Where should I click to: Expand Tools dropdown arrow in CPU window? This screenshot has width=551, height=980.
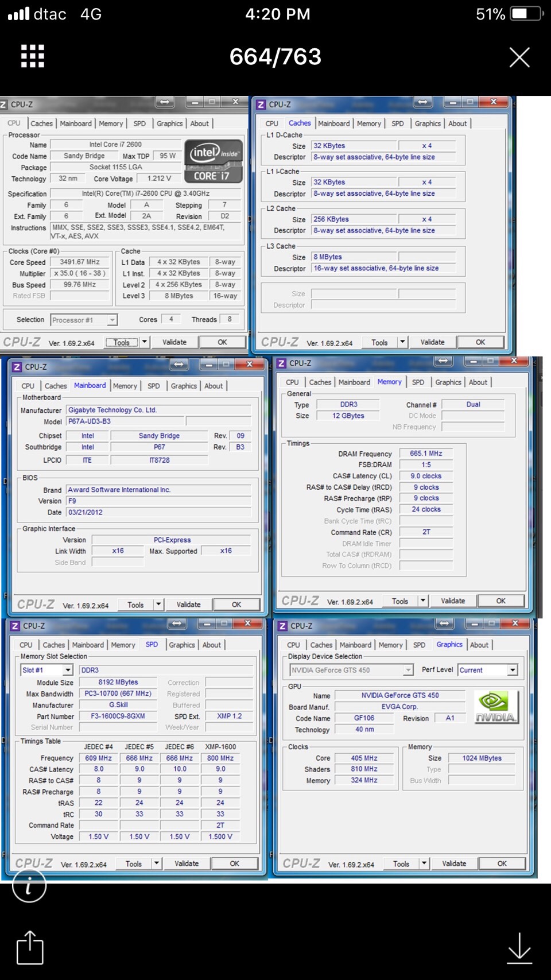point(145,342)
